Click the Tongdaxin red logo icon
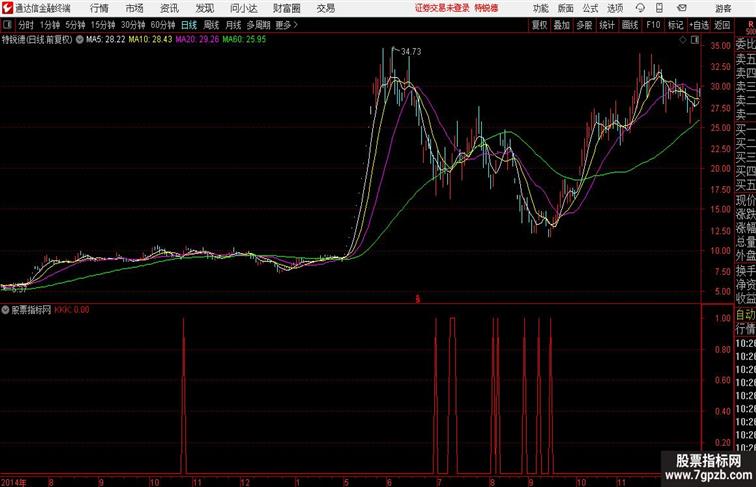The width and height of the screenshot is (756, 487). [x=7, y=8]
